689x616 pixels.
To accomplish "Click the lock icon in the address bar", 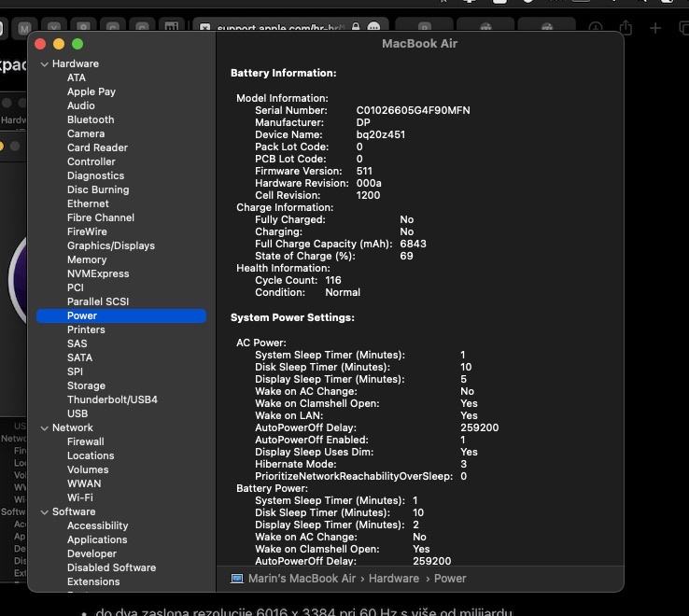I will coord(356,28).
